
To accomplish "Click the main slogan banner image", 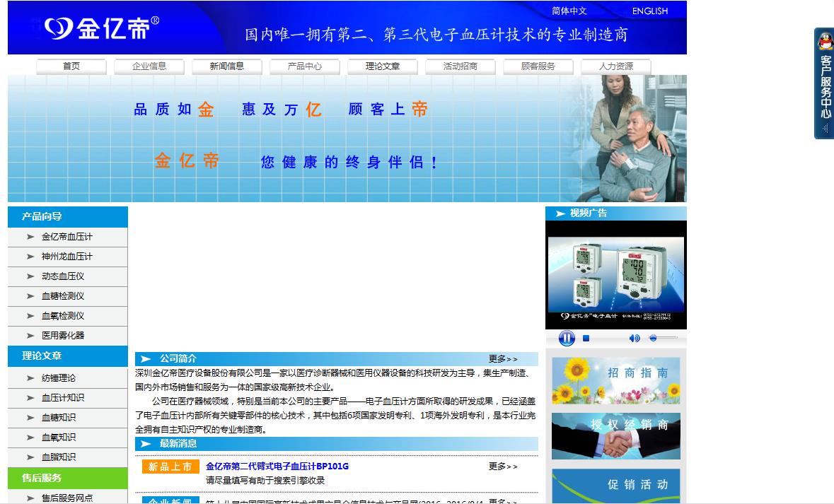I will click(347, 139).
